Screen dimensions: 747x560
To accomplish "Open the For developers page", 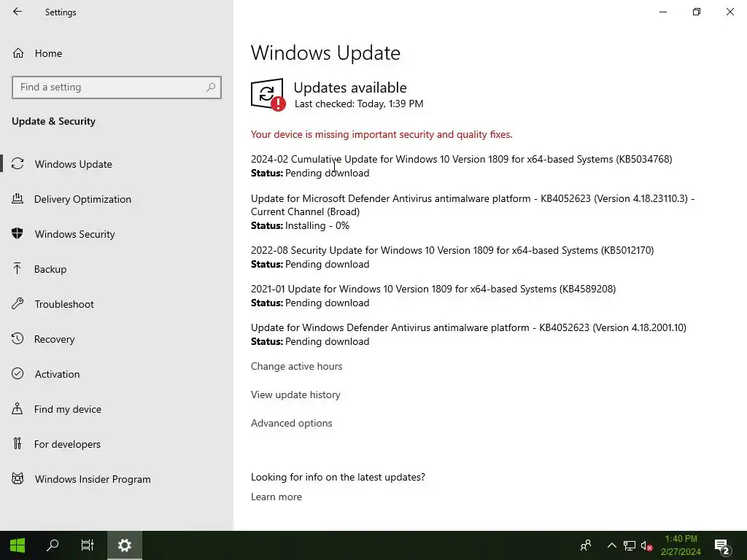I will [67, 444].
